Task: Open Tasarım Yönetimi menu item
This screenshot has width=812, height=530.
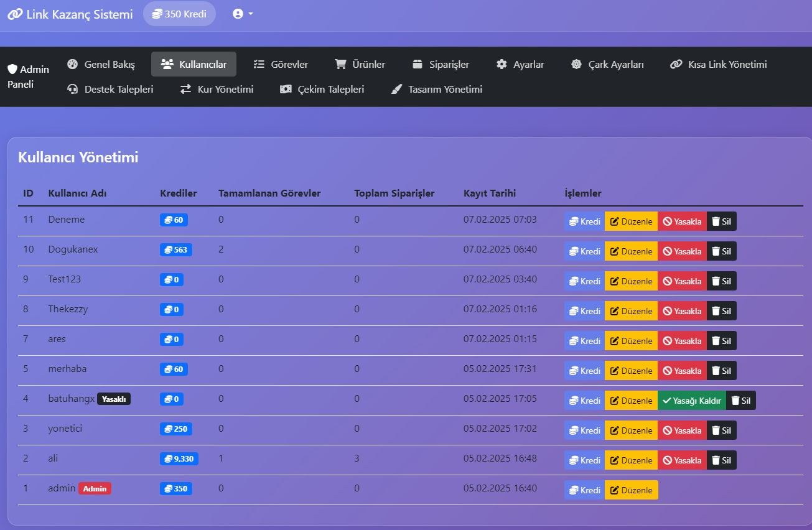Action: (437, 89)
